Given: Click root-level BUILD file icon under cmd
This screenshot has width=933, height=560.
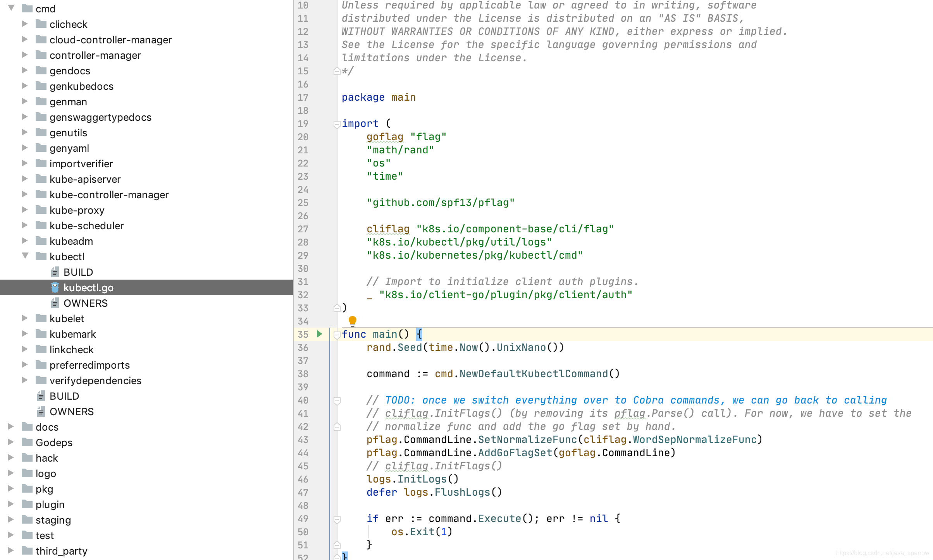Looking at the screenshot, I should [x=41, y=396].
